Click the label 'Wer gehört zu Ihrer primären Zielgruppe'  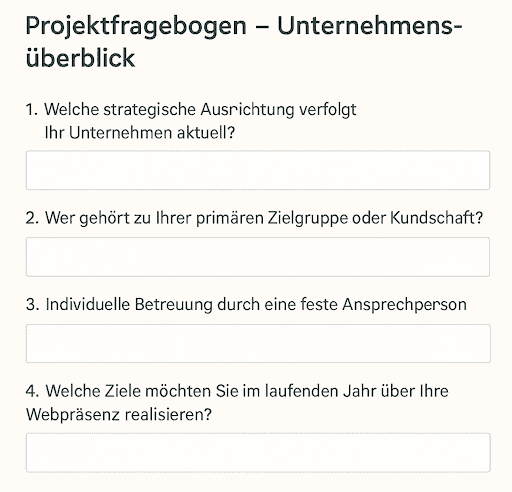click(x=264, y=218)
